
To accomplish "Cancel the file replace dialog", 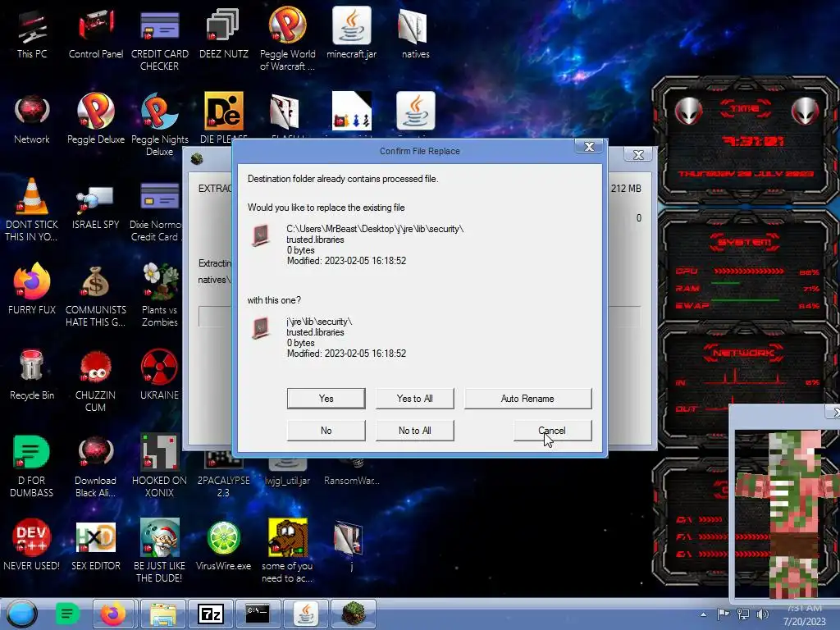I will pyautogui.click(x=552, y=431).
